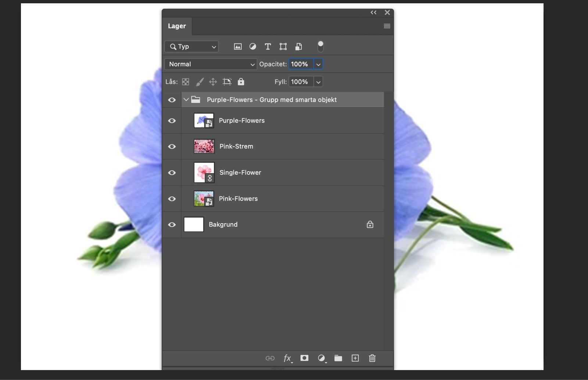Delete layer using the trash icon
The image size is (588, 380).
(372, 358)
